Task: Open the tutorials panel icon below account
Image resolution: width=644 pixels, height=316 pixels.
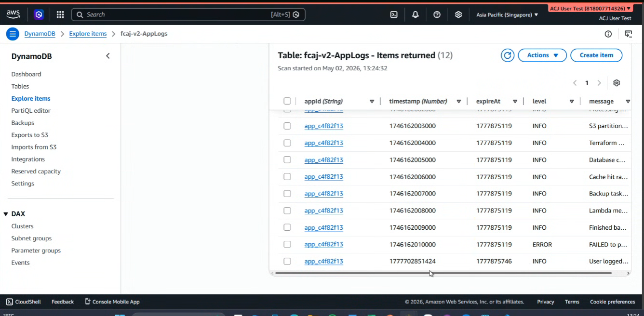Action: (628, 34)
